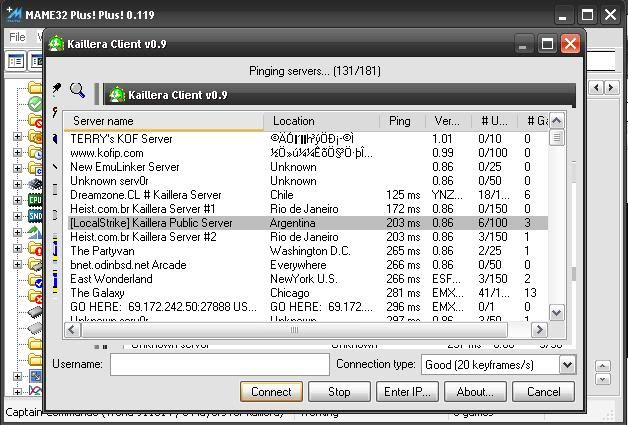Click the left tab-scroll arrow in MAME32

[596, 87]
